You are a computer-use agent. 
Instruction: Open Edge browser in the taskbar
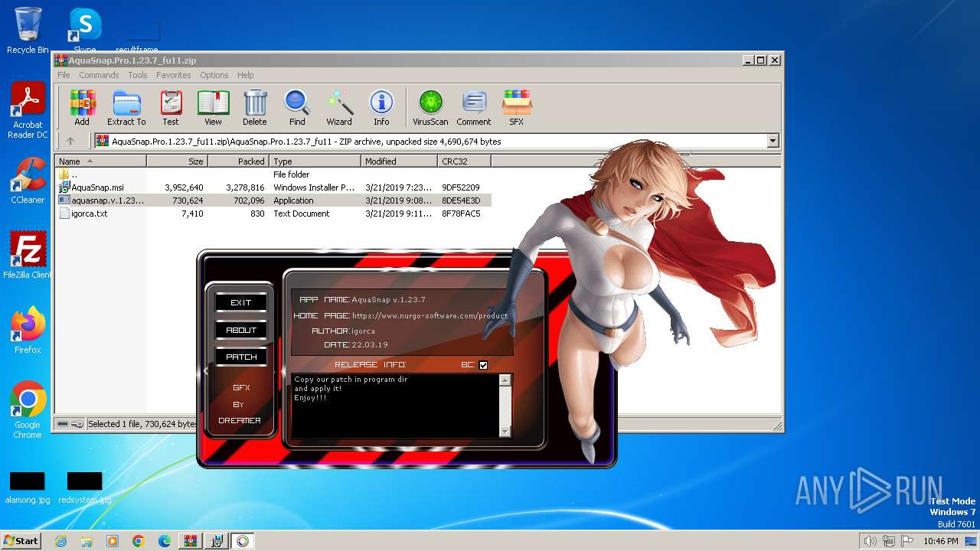[165, 541]
